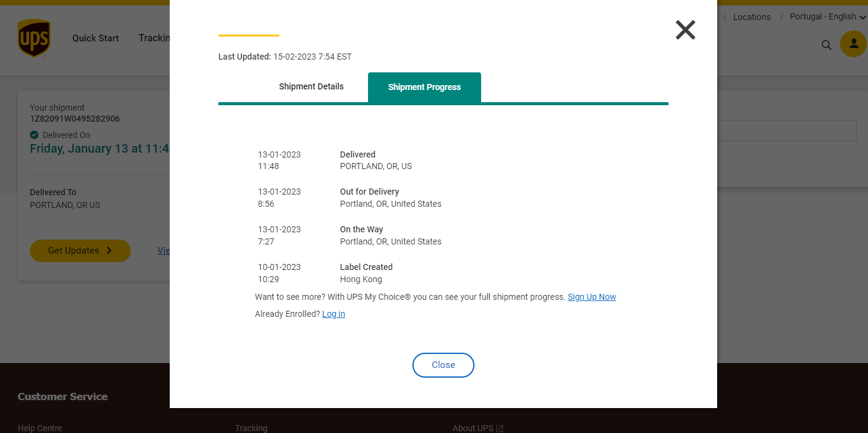Screen dimensions: 868x433
Task: Open the search magnifier icon
Action: click(827, 44)
